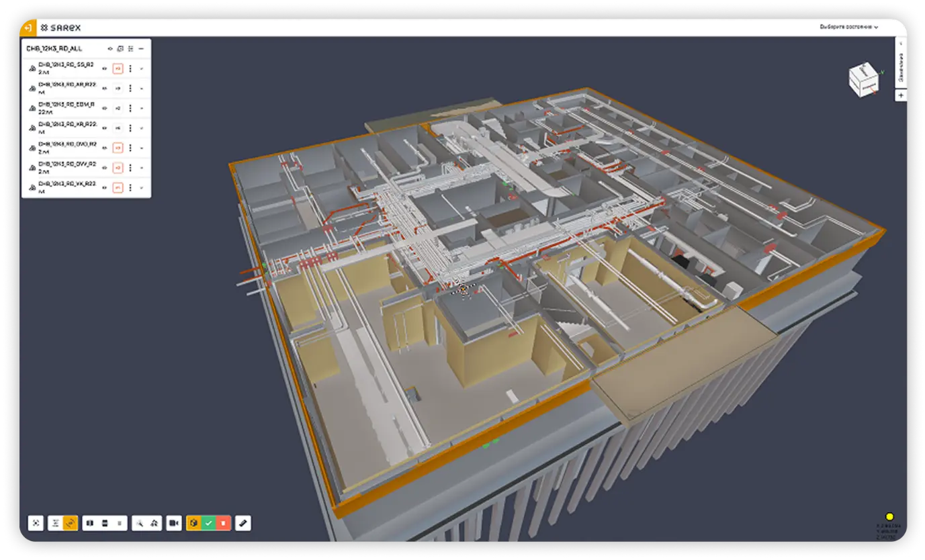The width and height of the screenshot is (925, 560).
Task: Open the three-dot menu for CHB_12K3_RD_VK
Action: point(130,187)
